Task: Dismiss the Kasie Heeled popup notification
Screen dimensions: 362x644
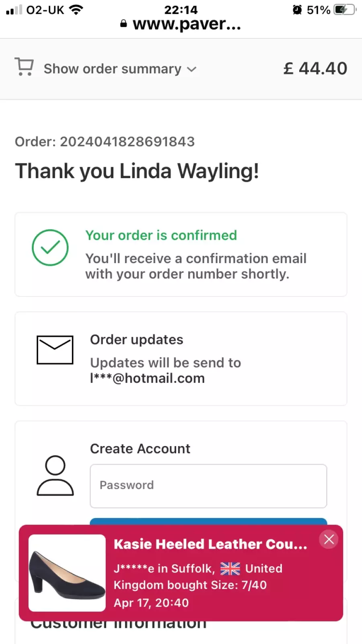Action: (x=329, y=539)
